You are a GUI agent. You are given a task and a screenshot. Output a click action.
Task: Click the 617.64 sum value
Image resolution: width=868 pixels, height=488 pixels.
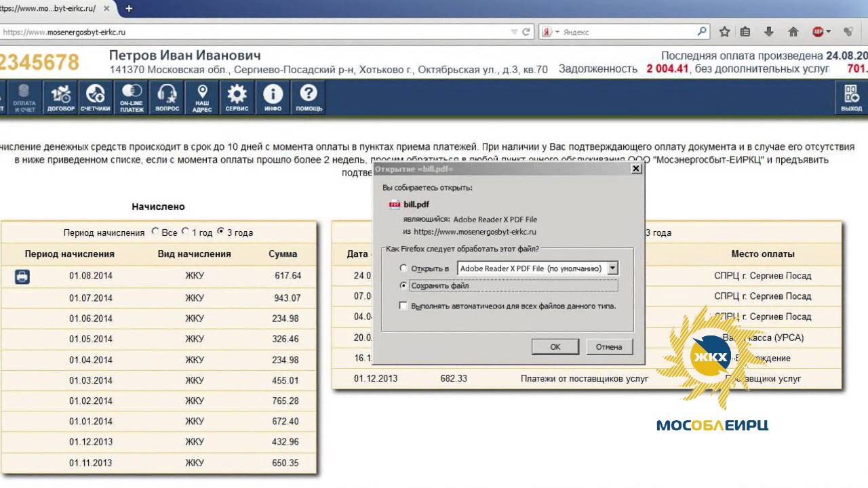click(288, 276)
